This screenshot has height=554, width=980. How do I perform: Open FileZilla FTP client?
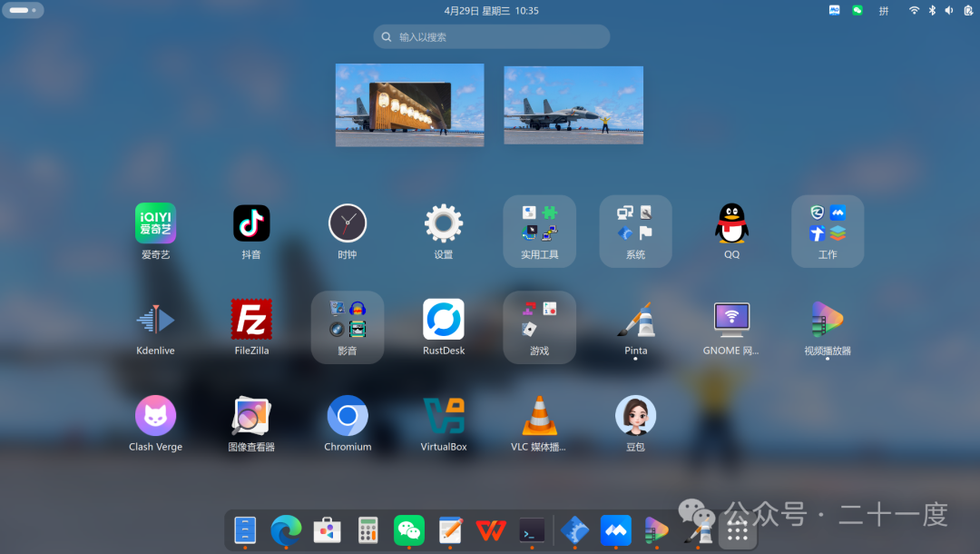pos(251,320)
